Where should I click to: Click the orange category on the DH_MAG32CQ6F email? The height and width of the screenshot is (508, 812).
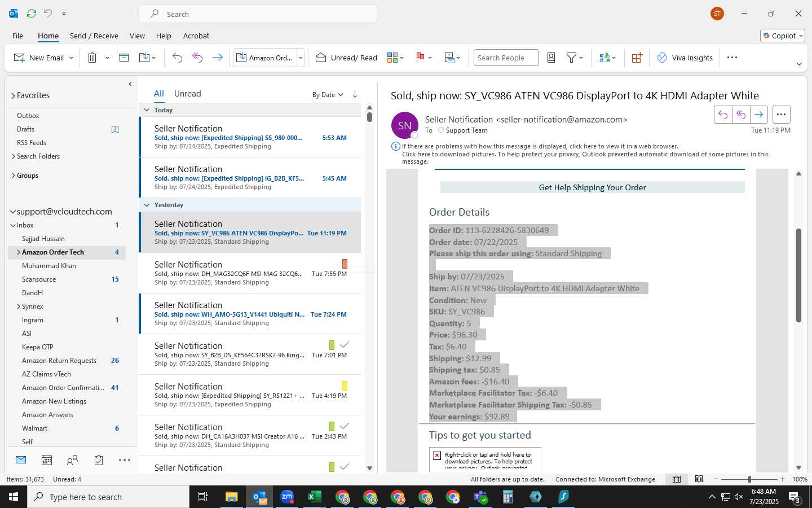coord(345,264)
